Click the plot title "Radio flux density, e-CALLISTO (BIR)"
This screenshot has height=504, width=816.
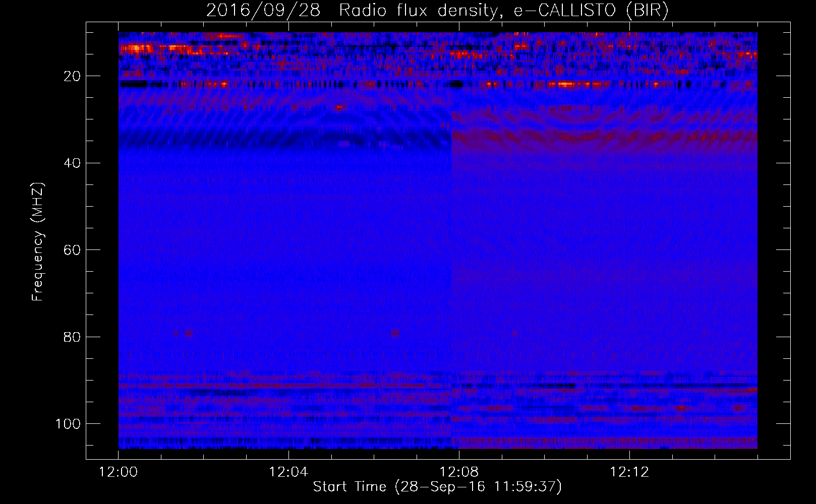504,11
